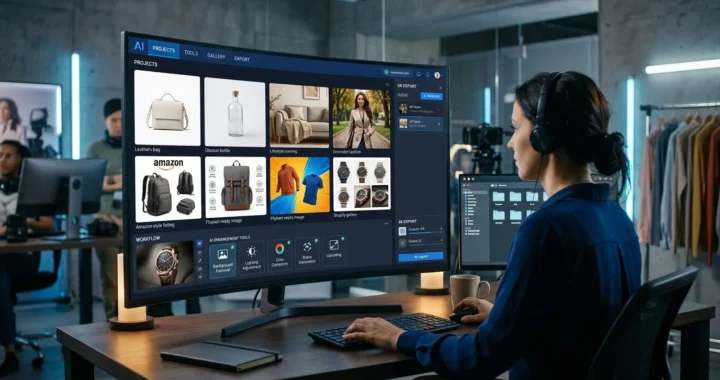This screenshot has height=380, width=720.
Task: Open the user avatar menu
Action: coord(437,75)
